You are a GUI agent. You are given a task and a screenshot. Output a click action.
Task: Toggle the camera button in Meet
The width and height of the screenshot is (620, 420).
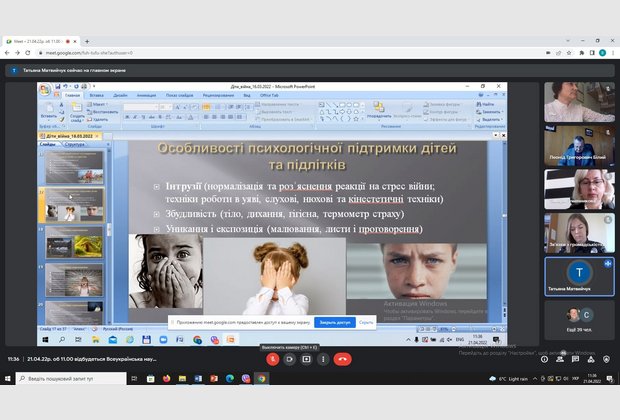(x=290, y=359)
